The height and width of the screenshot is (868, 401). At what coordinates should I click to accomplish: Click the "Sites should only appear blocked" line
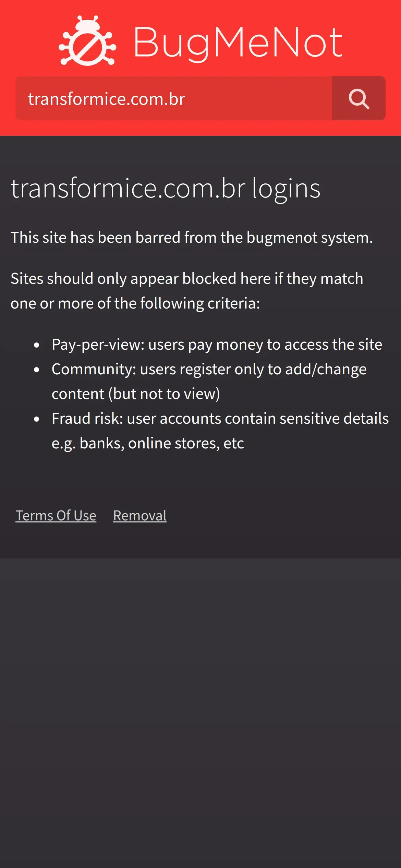point(187,279)
